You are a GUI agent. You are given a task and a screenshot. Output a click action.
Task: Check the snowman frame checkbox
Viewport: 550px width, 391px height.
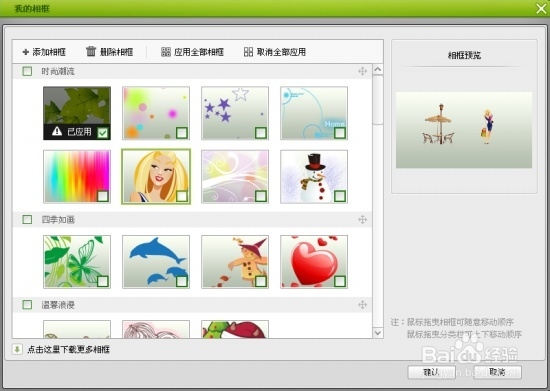point(340,196)
